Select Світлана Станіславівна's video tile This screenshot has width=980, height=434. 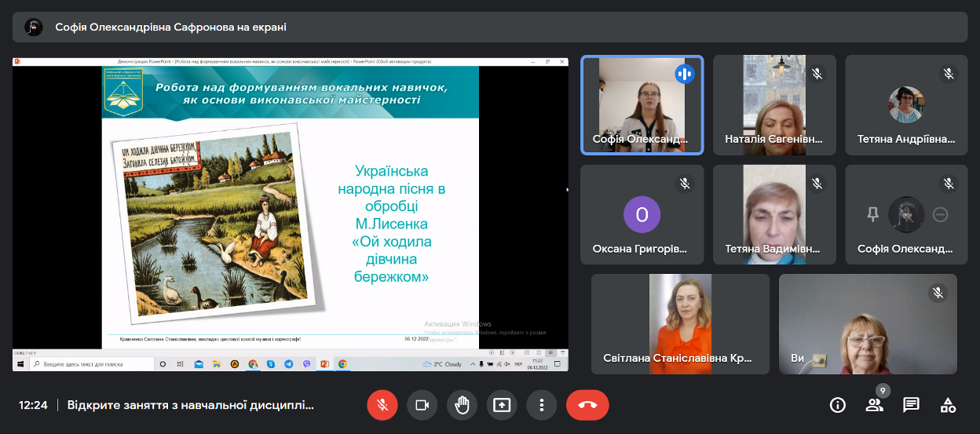(679, 323)
